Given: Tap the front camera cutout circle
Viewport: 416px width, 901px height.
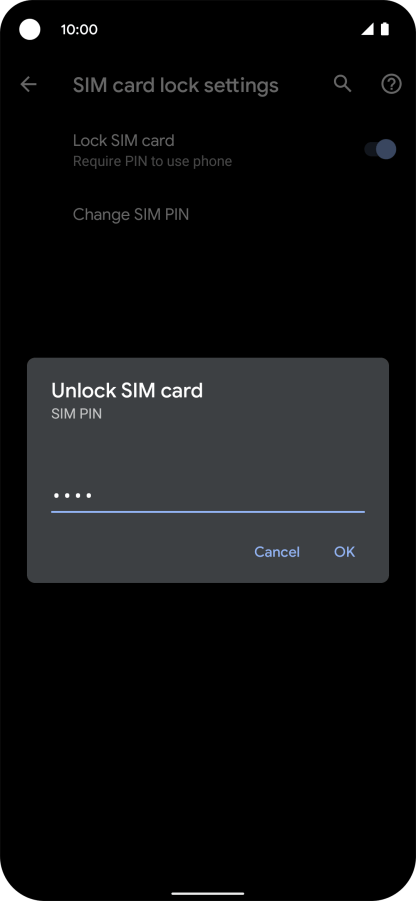Looking at the screenshot, I should point(30,29).
